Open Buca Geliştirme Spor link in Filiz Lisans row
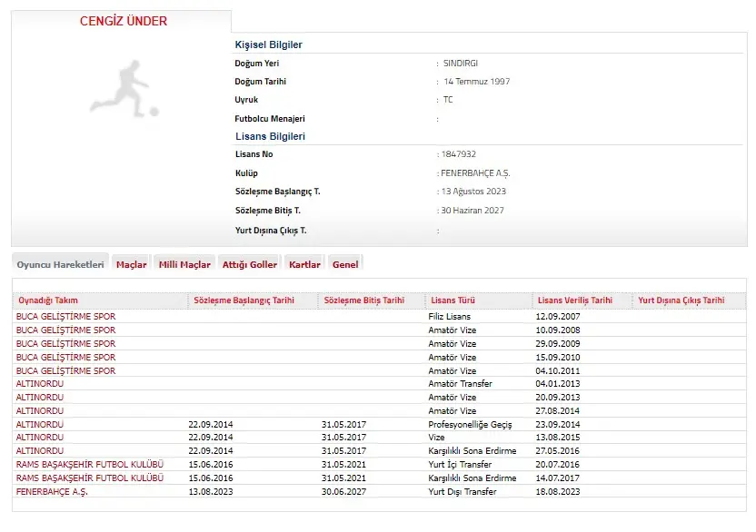This screenshot has width=756, height=532. pos(66,316)
